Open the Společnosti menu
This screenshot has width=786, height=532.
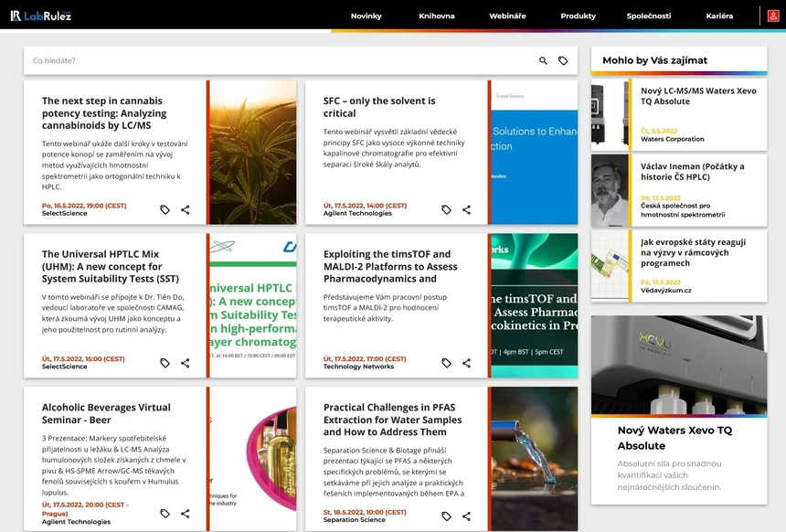[649, 16]
